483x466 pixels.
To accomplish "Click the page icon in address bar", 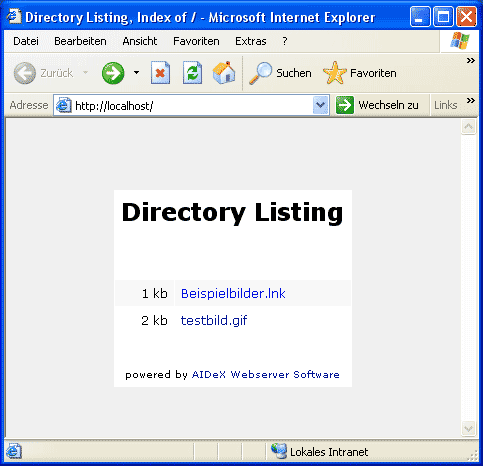I will [63, 105].
